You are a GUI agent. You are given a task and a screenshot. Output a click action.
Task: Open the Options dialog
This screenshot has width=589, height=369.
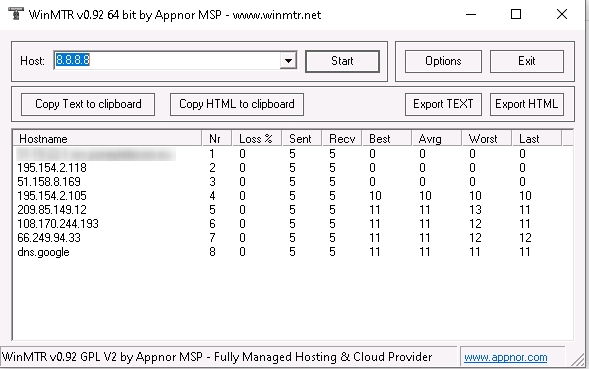(443, 61)
